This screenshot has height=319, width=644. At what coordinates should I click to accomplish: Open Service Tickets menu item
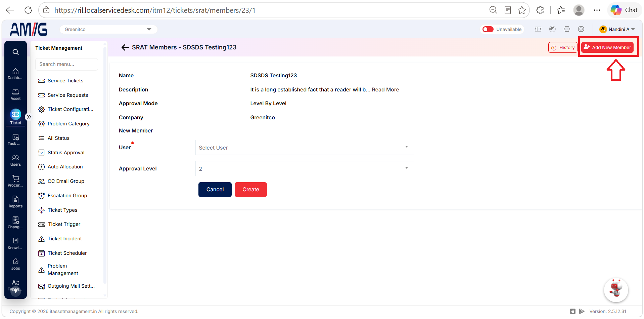click(65, 81)
